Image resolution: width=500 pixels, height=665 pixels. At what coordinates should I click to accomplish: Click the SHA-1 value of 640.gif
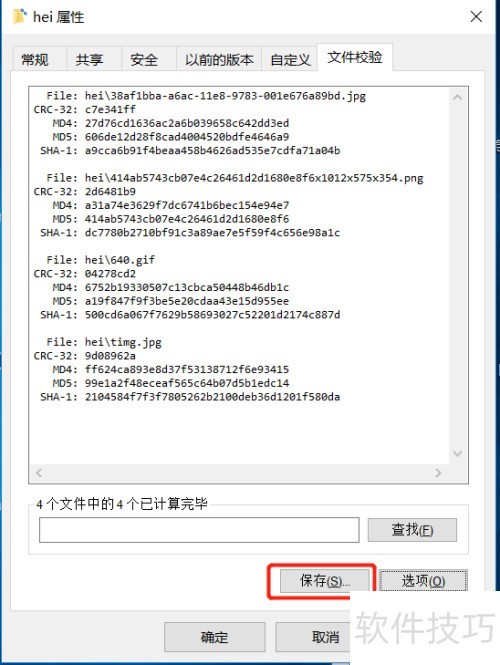pyautogui.click(x=212, y=315)
